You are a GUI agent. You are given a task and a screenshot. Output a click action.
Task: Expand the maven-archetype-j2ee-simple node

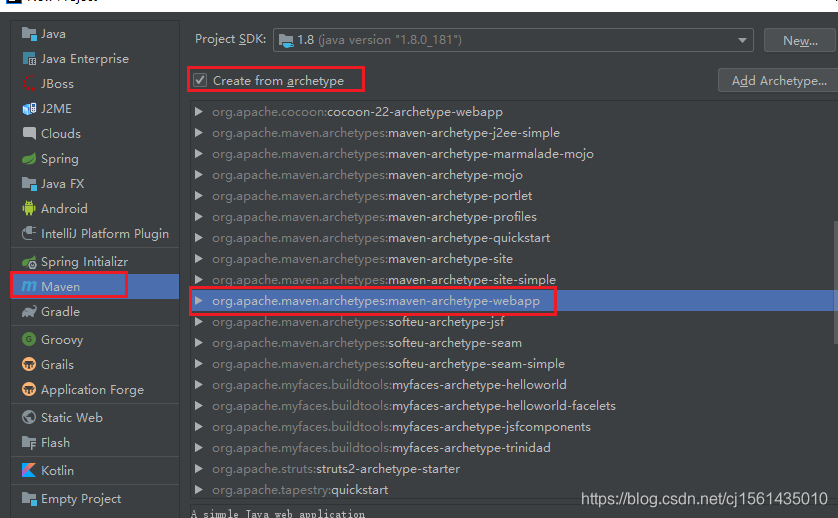[198, 133]
